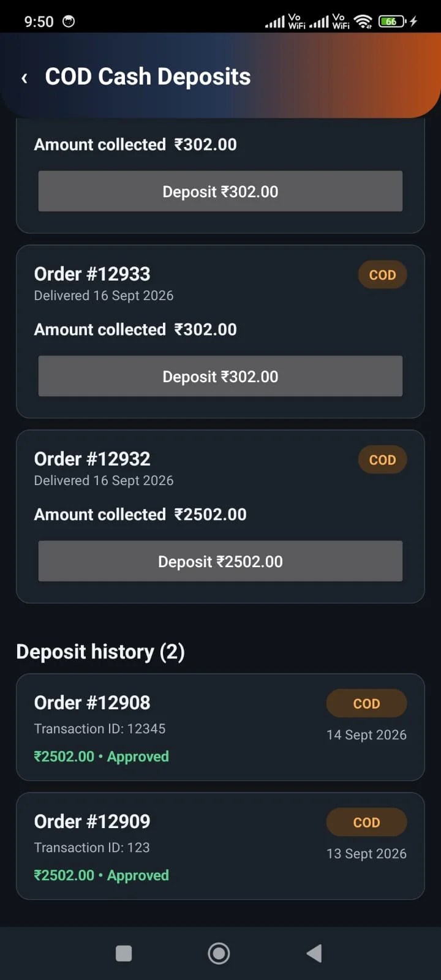
Task: Tap Deposit ₹302.00 for Order #12933
Action: (221, 376)
